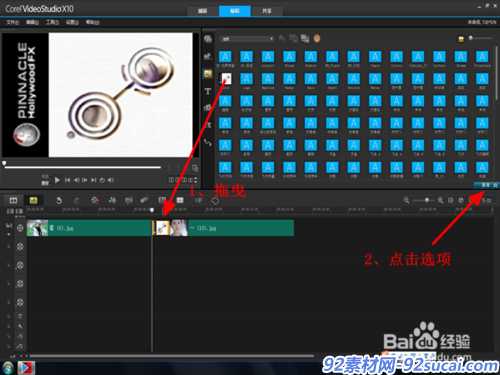This screenshot has height=375, width=500.
Task: Click the timecode stepper arrows in the preview
Action: tap(195, 180)
